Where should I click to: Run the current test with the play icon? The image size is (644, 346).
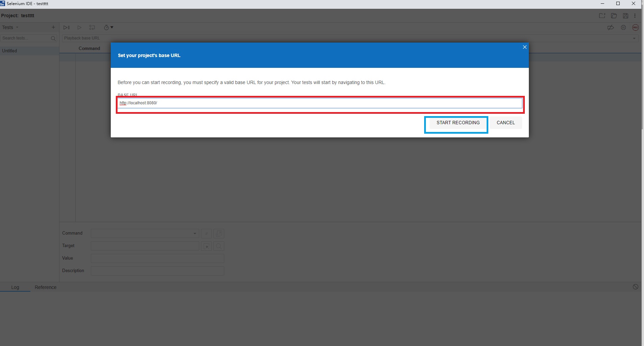coord(79,28)
